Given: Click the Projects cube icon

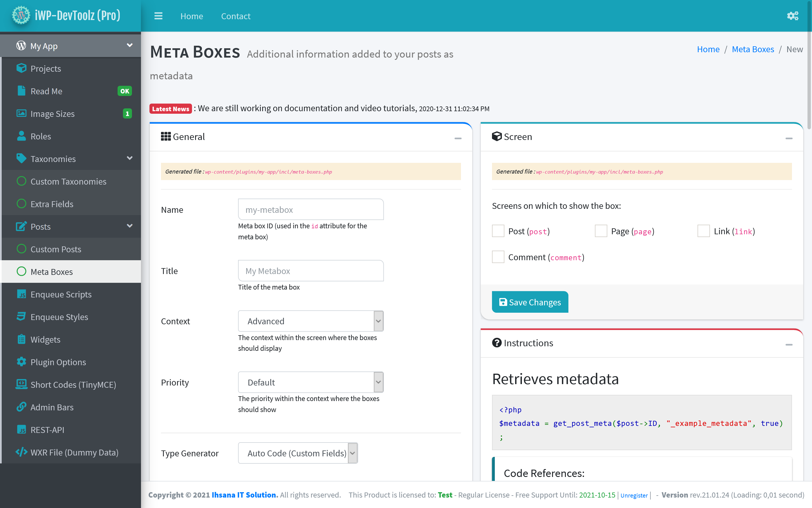Looking at the screenshot, I should [x=21, y=68].
